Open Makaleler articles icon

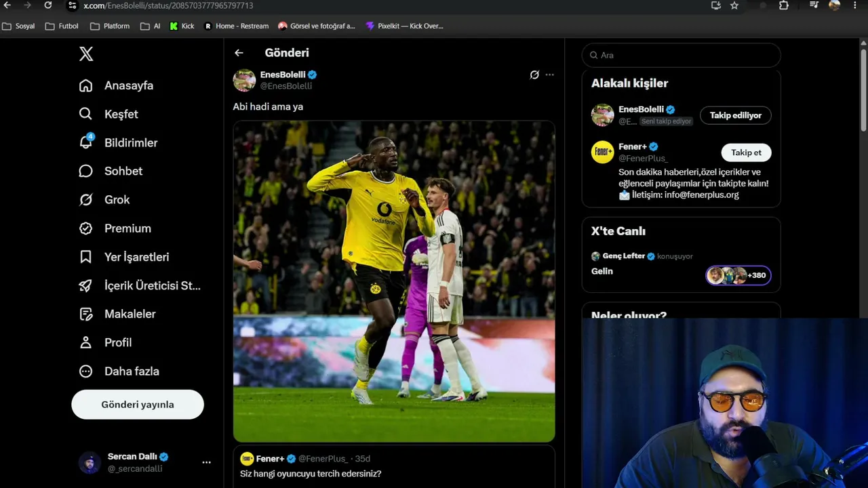(85, 314)
